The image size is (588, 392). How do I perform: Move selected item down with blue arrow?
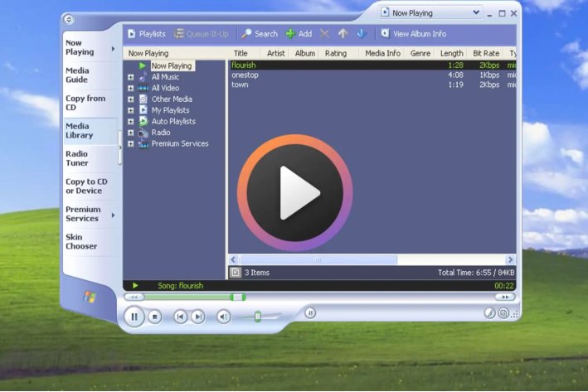tap(361, 34)
